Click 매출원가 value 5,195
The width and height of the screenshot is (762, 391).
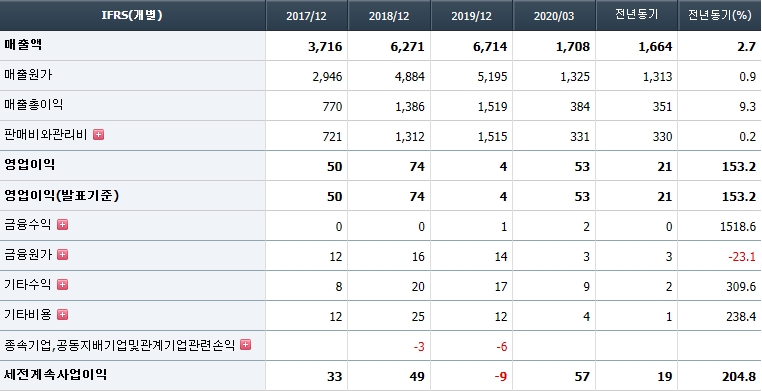(x=492, y=77)
